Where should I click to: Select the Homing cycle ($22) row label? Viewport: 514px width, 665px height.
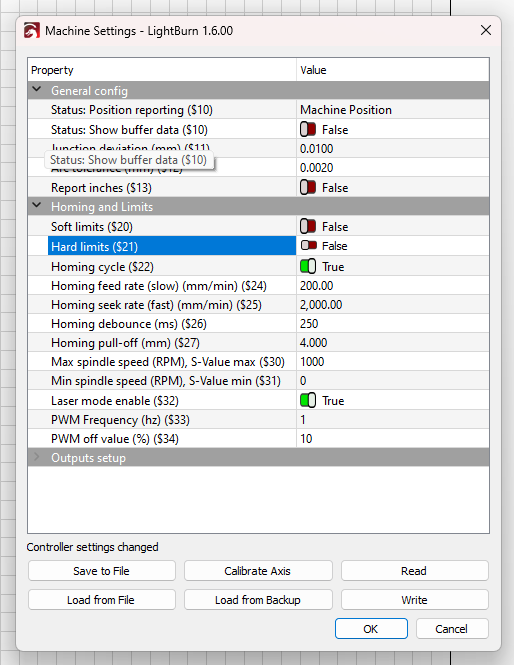[102, 267]
